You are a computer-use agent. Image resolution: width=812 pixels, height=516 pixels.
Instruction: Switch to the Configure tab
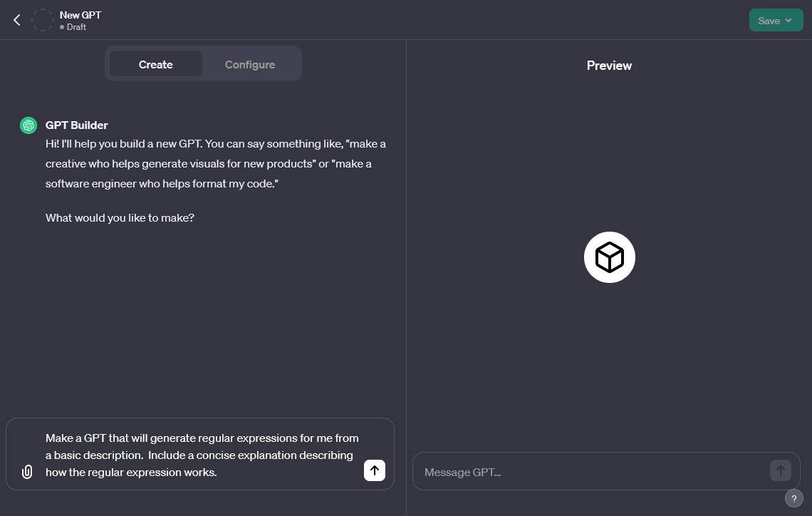(250, 64)
